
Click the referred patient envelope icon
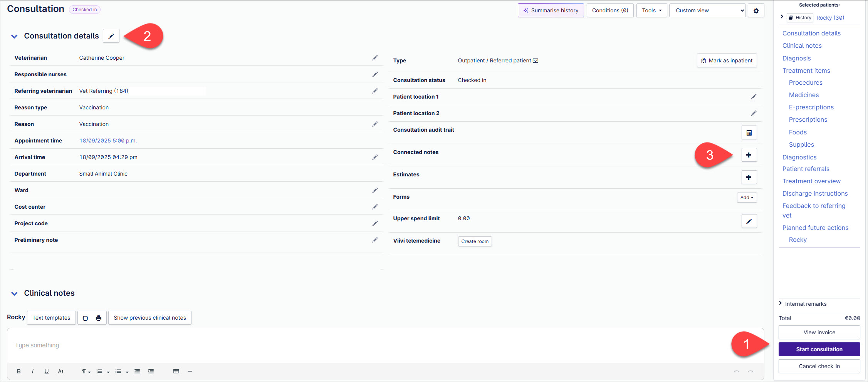pos(536,60)
